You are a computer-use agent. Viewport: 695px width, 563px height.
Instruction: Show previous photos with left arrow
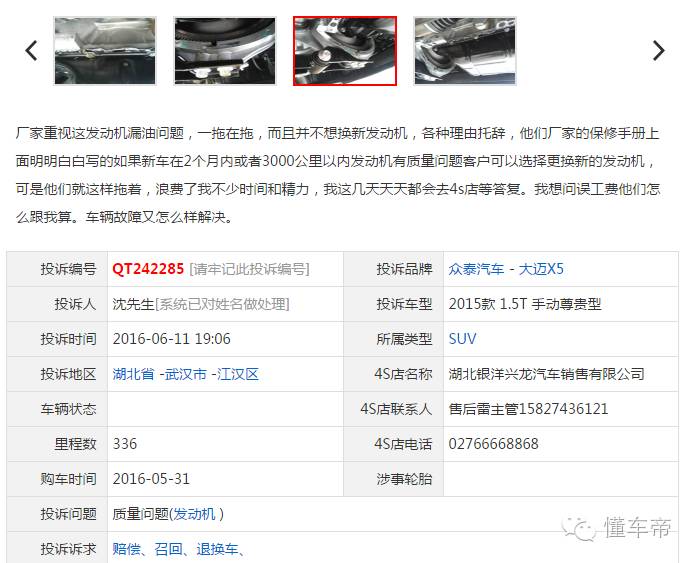31,51
